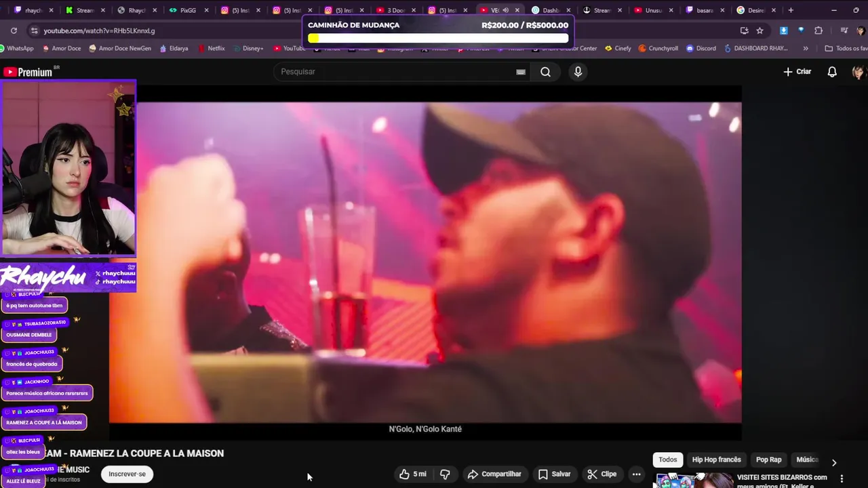
Task: Start voice search with microphone
Action: pyautogui.click(x=578, y=72)
